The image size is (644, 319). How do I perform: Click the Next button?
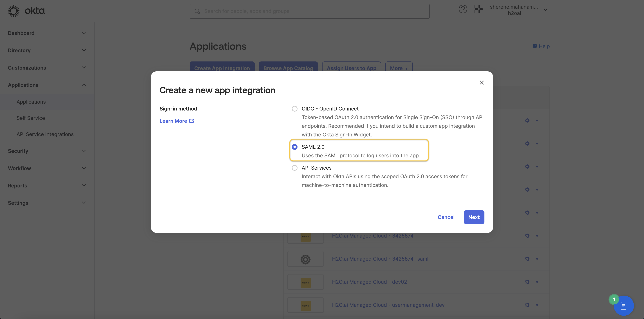[x=474, y=217]
